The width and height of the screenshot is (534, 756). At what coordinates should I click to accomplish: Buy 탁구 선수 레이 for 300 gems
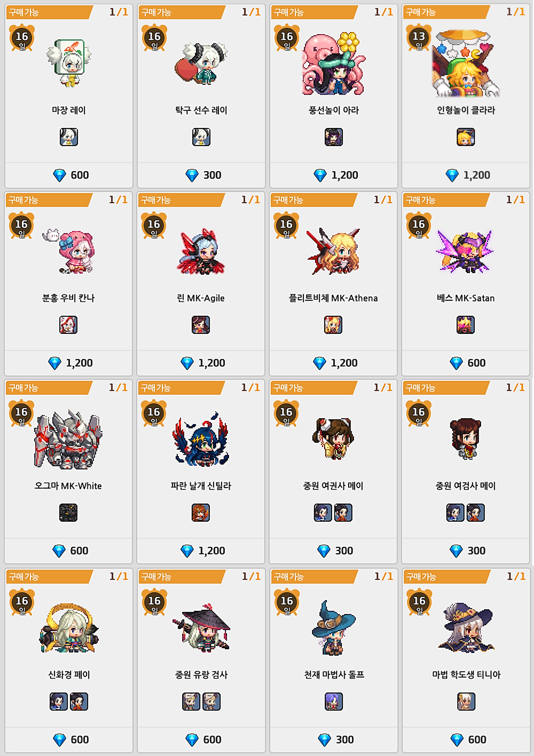click(x=201, y=175)
